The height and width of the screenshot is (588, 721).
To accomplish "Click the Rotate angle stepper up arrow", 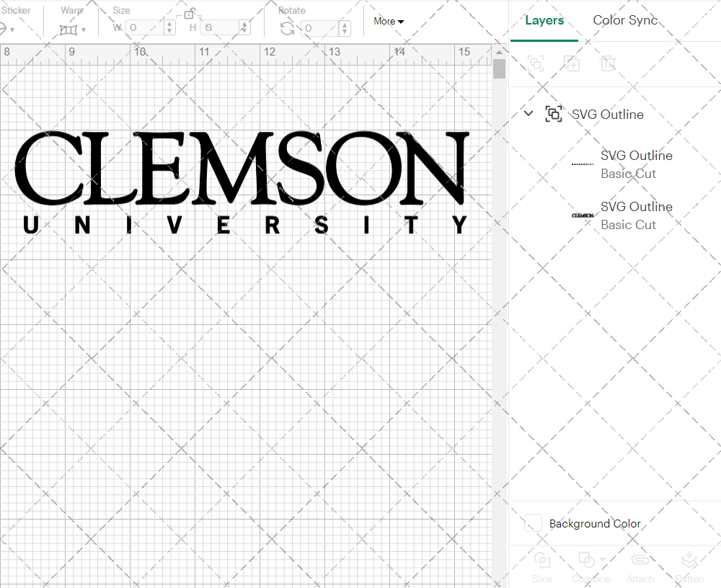I will (345, 24).
